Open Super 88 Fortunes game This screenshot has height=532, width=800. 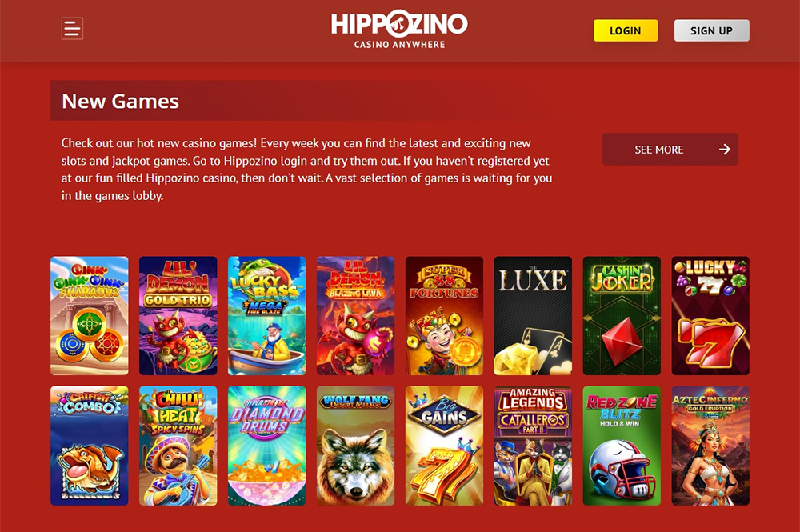[444, 316]
